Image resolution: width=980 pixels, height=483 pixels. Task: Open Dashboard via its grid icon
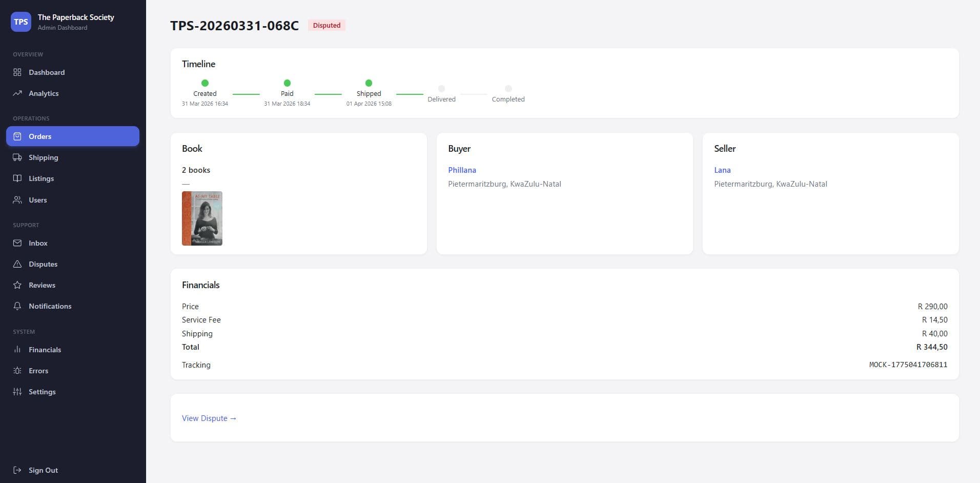click(x=17, y=72)
